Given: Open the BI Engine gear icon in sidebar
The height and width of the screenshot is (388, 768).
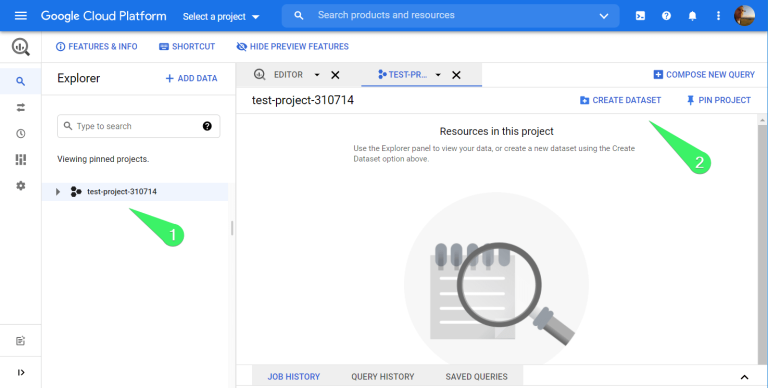Looking at the screenshot, I should 21,186.
